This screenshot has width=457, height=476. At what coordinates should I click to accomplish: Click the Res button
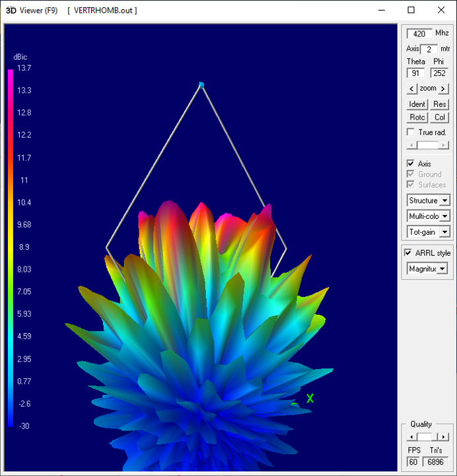click(439, 104)
